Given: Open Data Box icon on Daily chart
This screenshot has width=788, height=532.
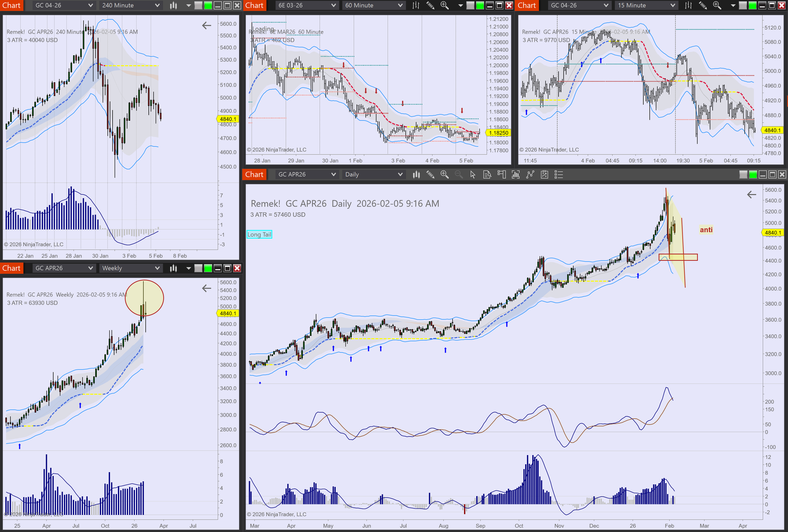Looking at the screenshot, I should point(487,175).
